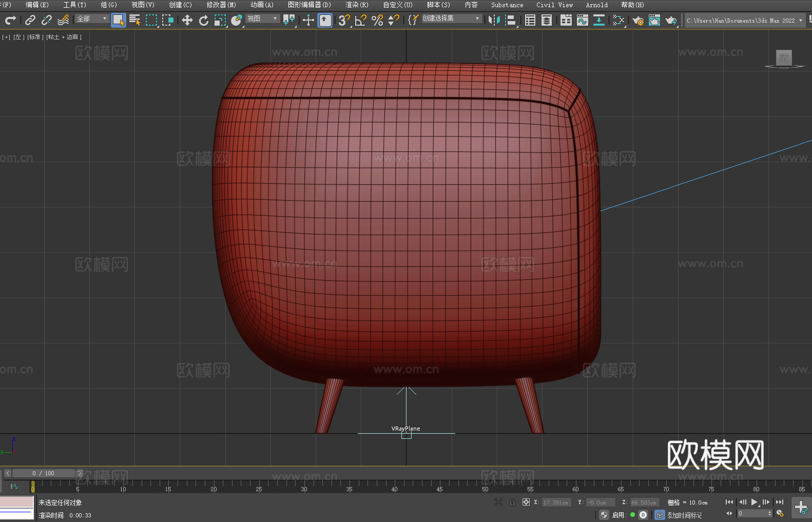Image resolution: width=812 pixels, height=522 pixels.
Task: Open the selection filter 全部 dropdown
Action: (92, 18)
